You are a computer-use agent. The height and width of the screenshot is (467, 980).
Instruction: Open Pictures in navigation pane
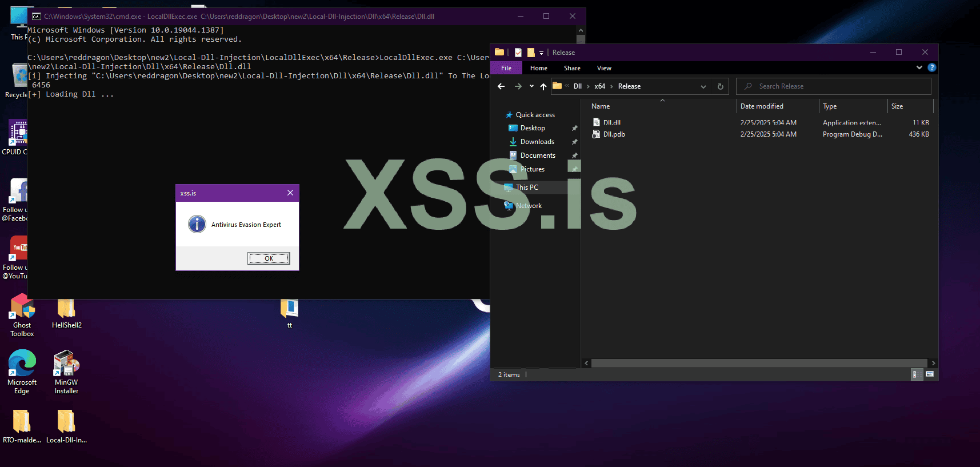tap(533, 169)
